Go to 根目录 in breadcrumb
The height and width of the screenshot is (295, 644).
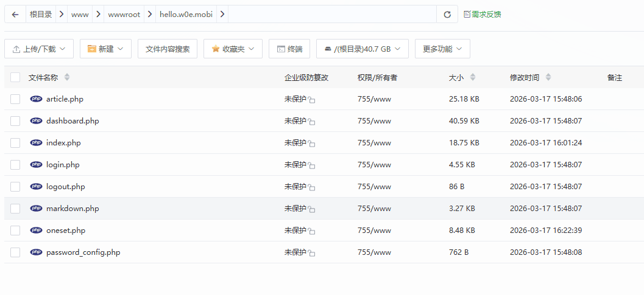[41, 15]
